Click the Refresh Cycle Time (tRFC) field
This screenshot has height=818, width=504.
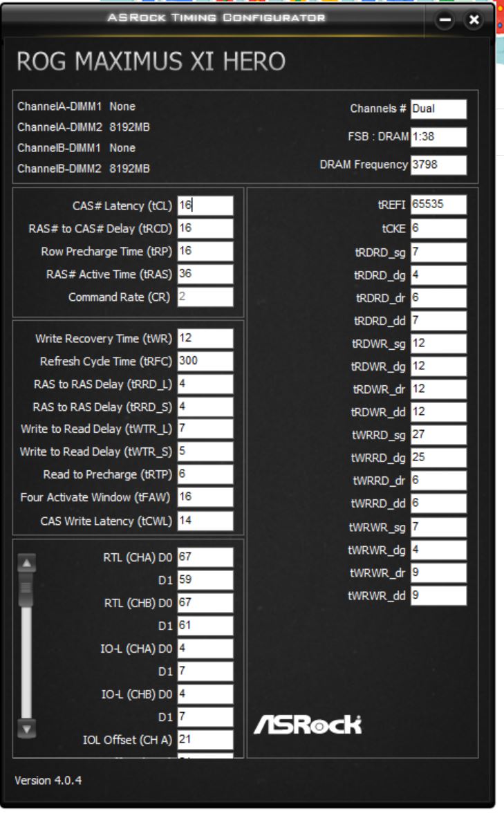click(x=205, y=361)
